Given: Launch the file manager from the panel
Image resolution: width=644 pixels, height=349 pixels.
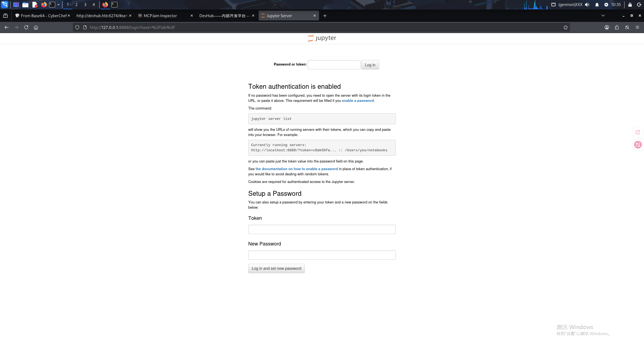Looking at the screenshot, I should coord(25,5).
